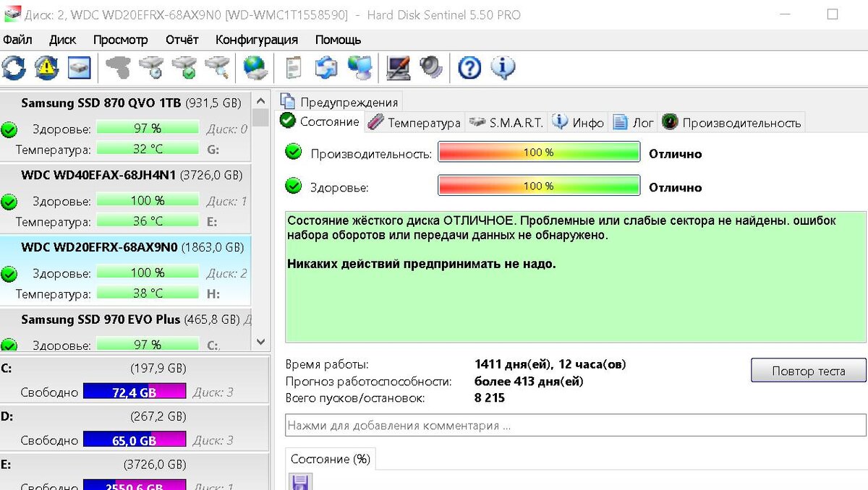Click the D: free space bar 65,0 GB
868x490 pixels.
[x=135, y=440]
